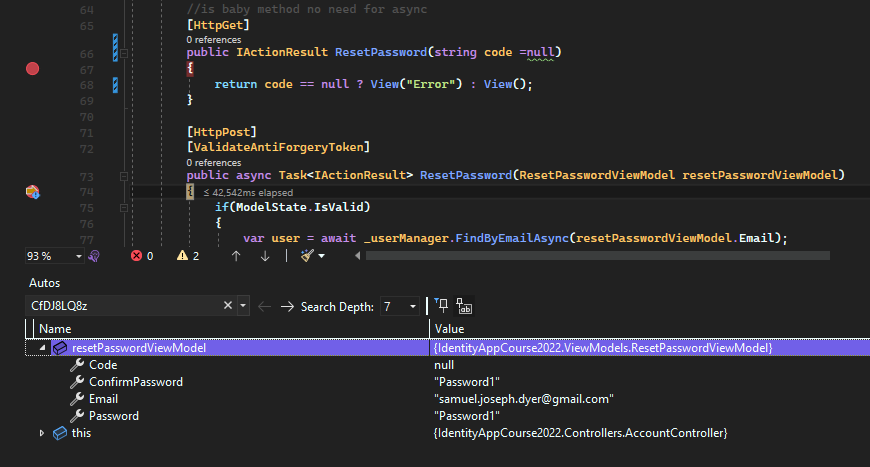Click '0 references' above line 73

click(214, 163)
